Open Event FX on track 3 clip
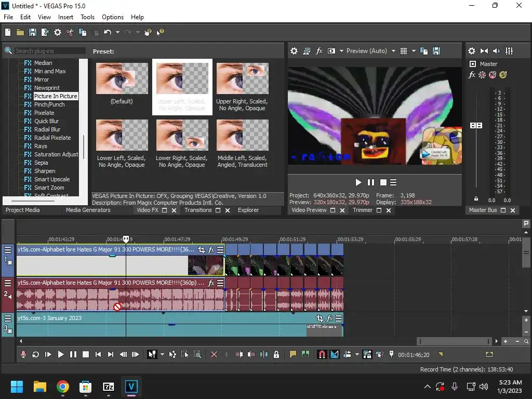 pyautogui.click(x=329, y=318)
